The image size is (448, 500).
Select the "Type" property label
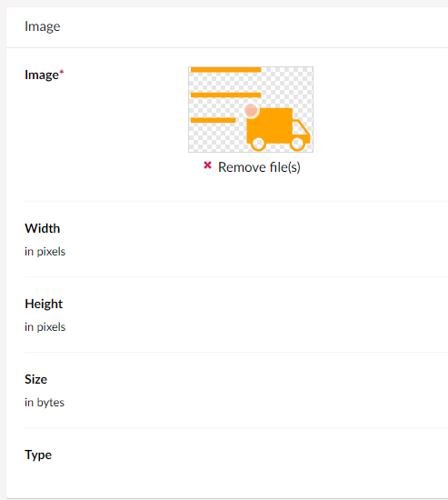(38, 455)
